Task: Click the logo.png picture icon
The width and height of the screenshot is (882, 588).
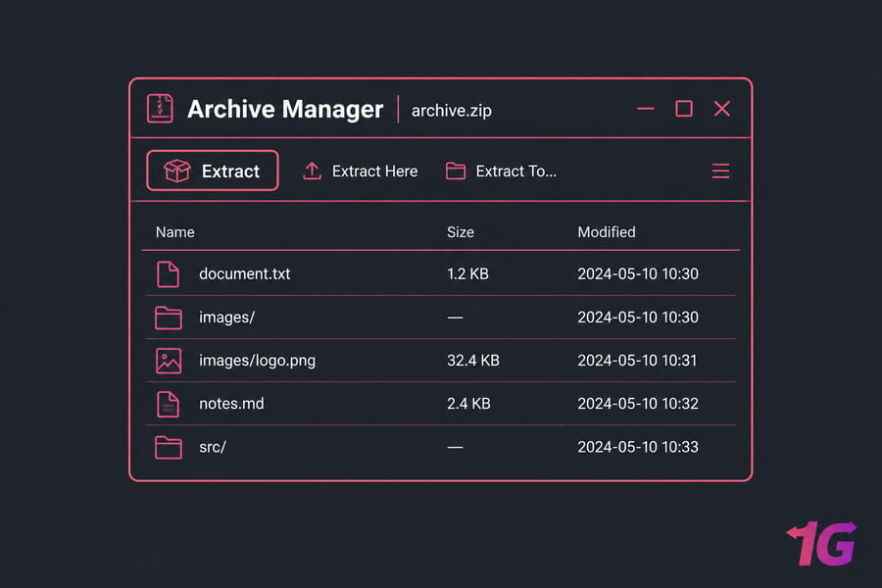Action: coord(169,361)
